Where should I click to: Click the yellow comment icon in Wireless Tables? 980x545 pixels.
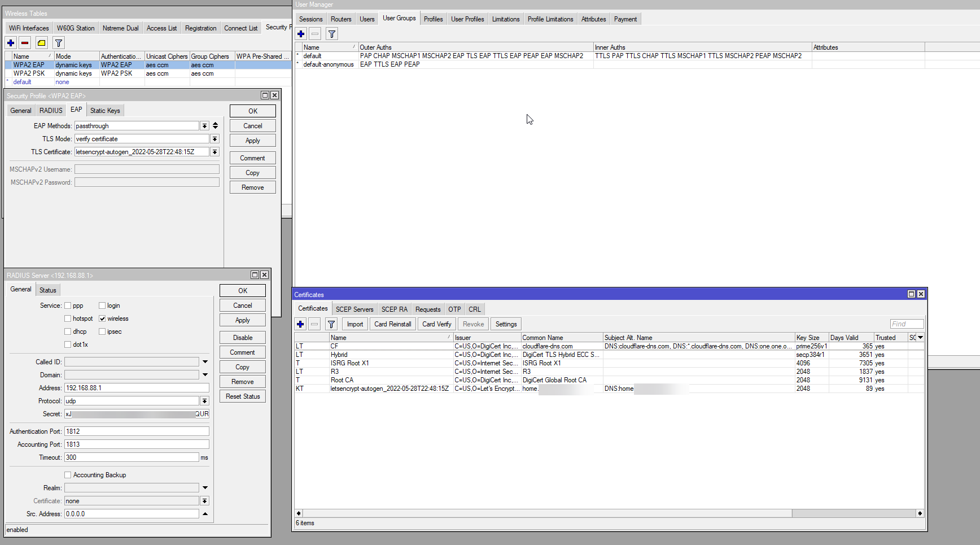pos(42,43)
